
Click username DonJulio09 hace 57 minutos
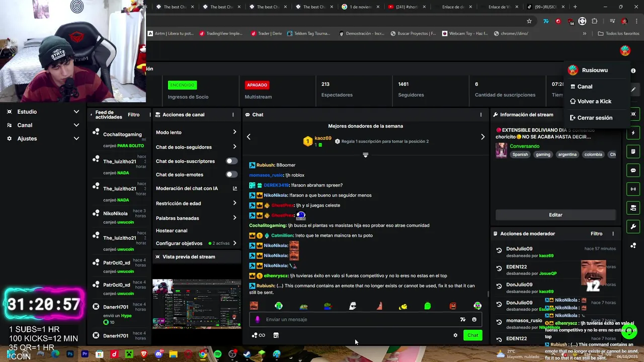pyautogui.click(x=519, y=249)
